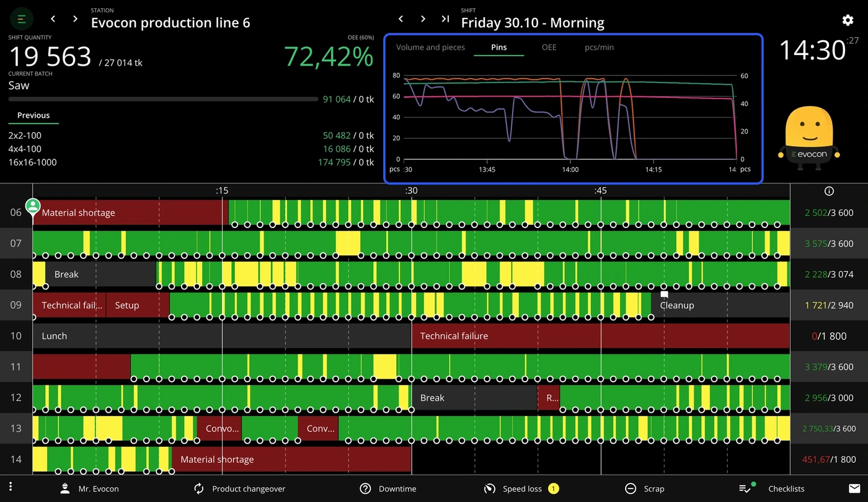Open the info icon above hourly totals
The width and height of the screenshot is (868, 502).
click(829, 191)
